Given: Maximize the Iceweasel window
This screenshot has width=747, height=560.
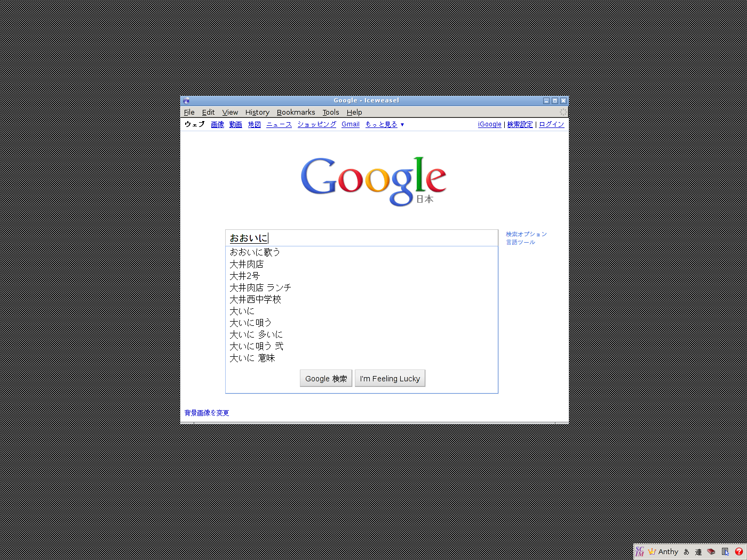Looking at the screenshot, I should tap(555, 101).
